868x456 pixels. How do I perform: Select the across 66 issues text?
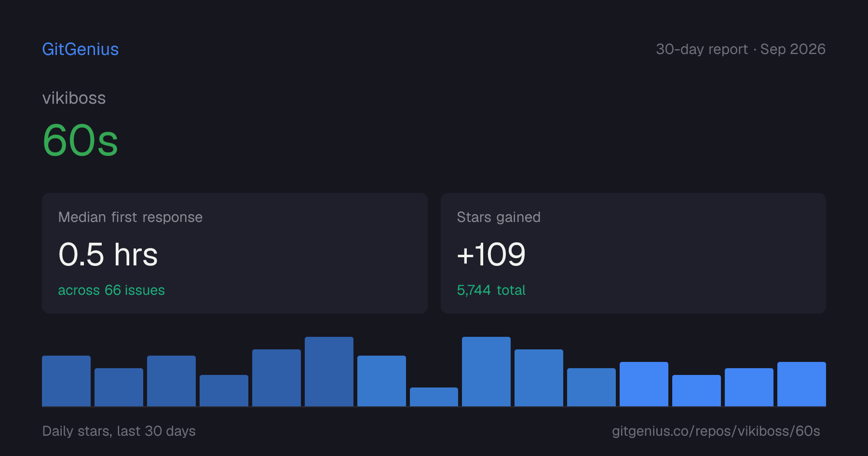111,290
